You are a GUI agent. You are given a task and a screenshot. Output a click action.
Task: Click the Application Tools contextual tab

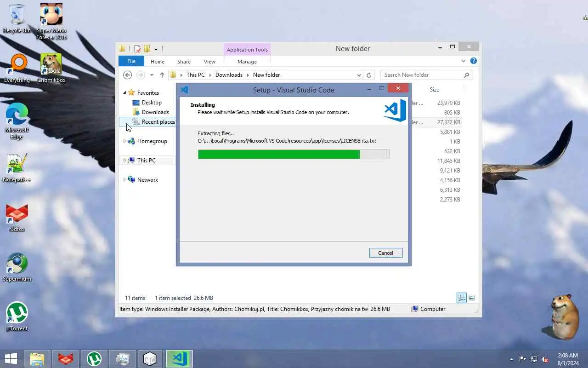pos(247,49)
